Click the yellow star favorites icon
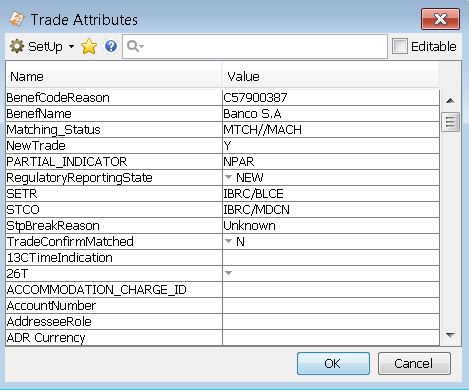This screenshot has width=469, height=390. click(x=89, y=46)
